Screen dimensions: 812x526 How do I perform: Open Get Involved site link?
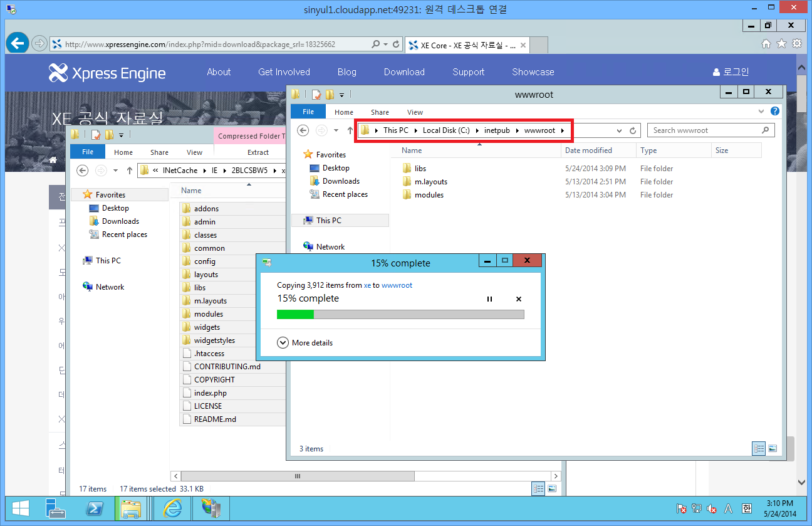(284, 72)
